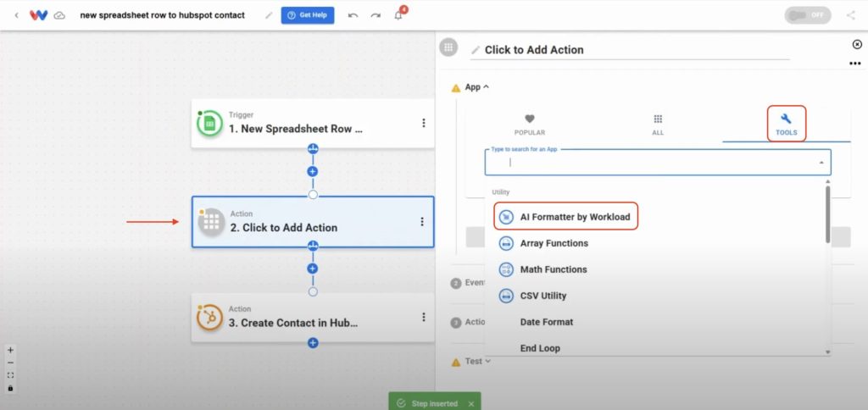The height and width of the screenshot is (410, 868).
Task: Click the scroll-down arrow of the app list
Action: [x=827, y=352]
